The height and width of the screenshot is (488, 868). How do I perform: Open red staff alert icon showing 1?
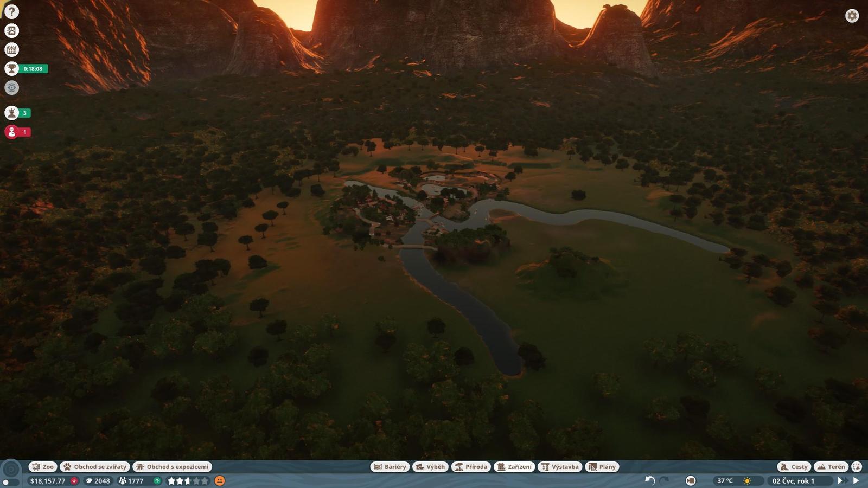coord(11,132)
